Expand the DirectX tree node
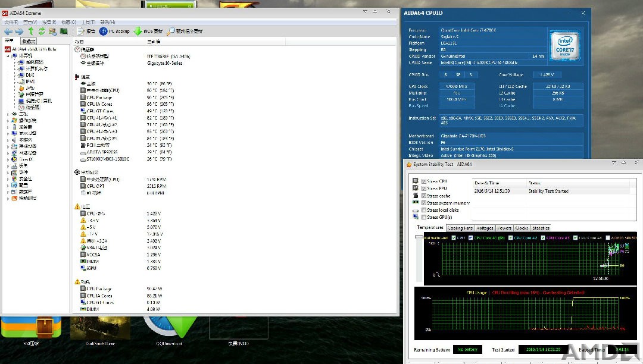The height and width of the screenshot is (364, 643). (x=8, y=159)
